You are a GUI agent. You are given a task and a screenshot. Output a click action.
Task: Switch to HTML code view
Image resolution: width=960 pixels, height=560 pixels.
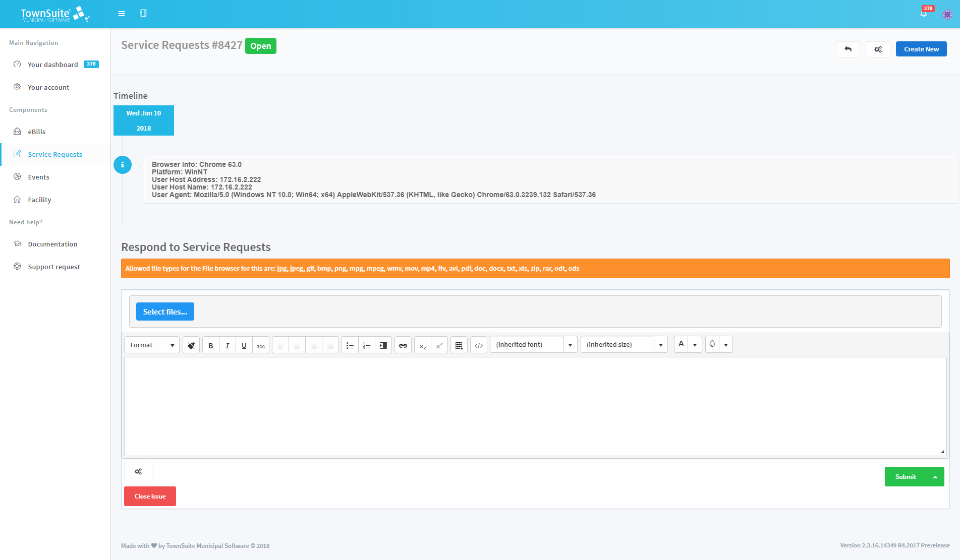point(478,345)
